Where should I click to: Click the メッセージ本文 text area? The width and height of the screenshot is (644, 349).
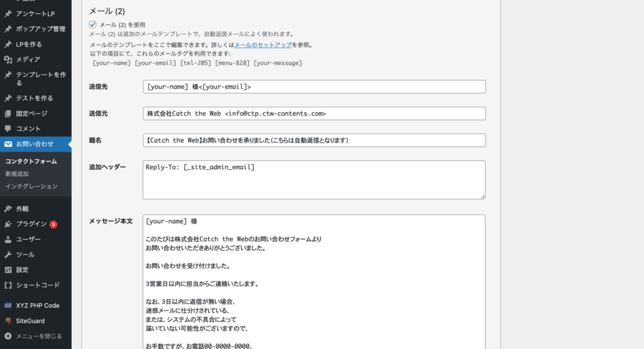click(314, 282)
